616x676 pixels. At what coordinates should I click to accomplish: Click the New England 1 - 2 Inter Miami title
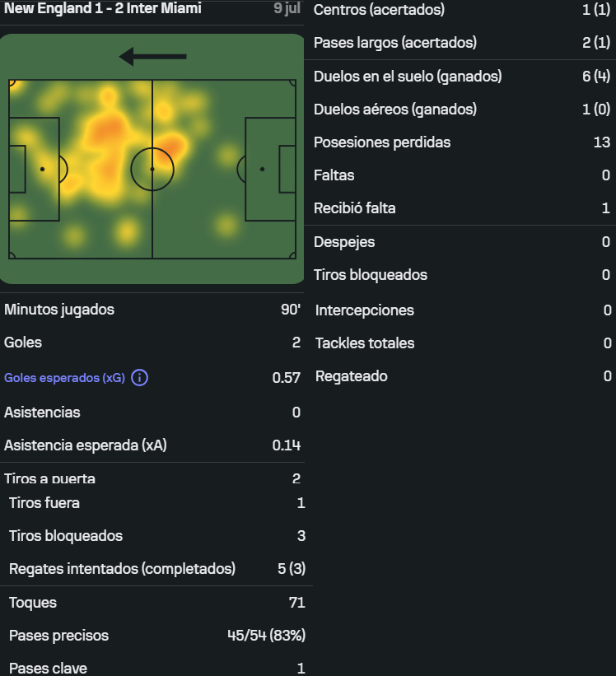pos(103,8)
